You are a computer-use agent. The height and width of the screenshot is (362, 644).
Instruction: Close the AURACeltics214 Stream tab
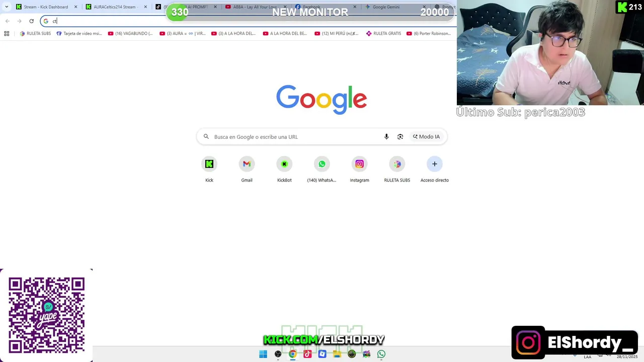145,7
